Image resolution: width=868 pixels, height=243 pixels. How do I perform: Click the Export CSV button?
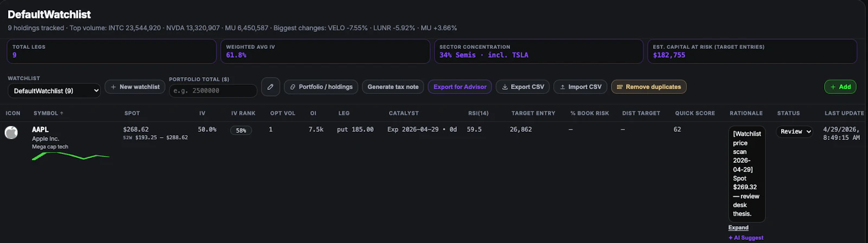pos(523,87)
